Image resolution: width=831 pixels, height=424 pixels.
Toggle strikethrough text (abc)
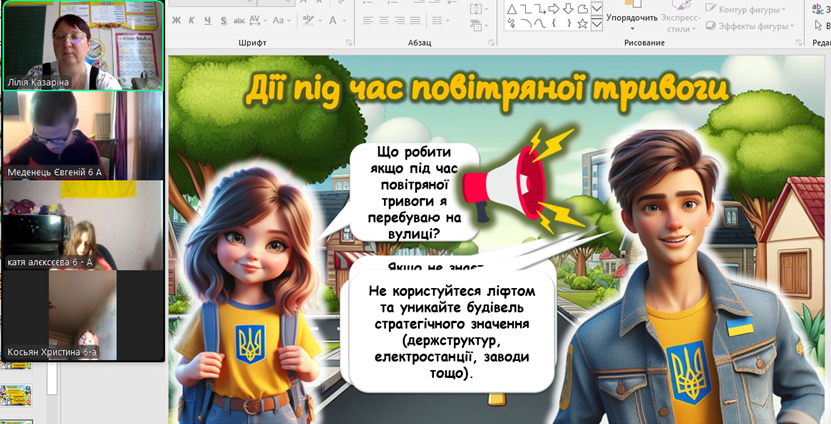[x=237, y=20]
